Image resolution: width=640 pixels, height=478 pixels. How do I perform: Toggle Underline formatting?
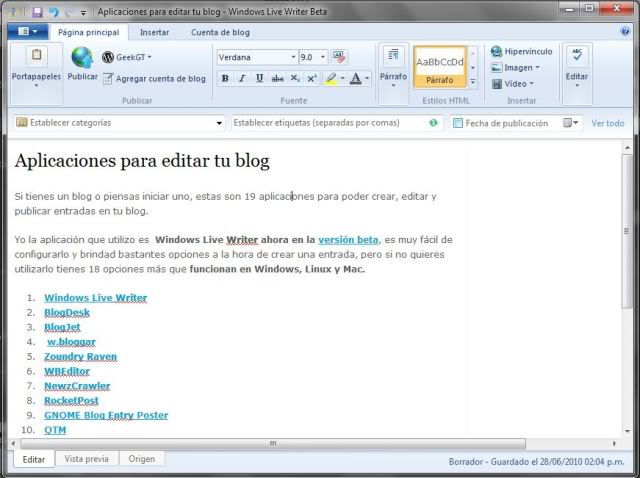(259, 78)
